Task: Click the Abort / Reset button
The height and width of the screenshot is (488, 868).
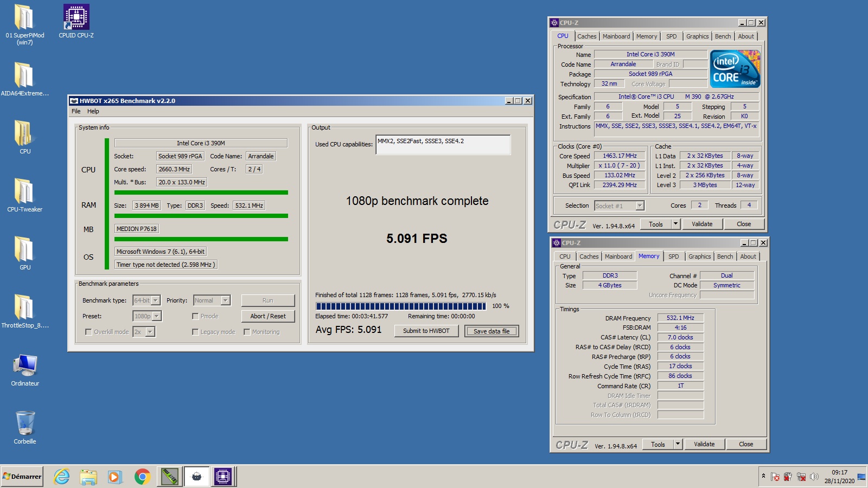Action: [x=268, y=316]
